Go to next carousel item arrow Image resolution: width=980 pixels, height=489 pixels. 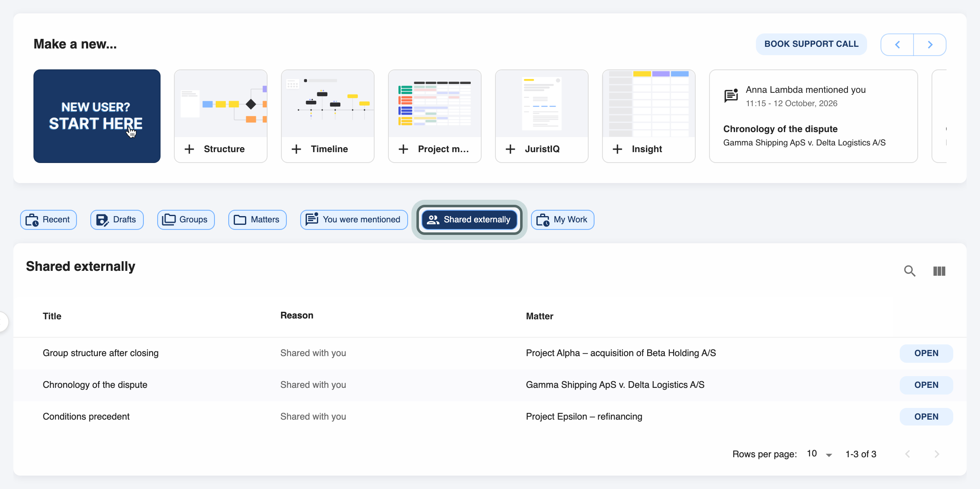point(930,45)
